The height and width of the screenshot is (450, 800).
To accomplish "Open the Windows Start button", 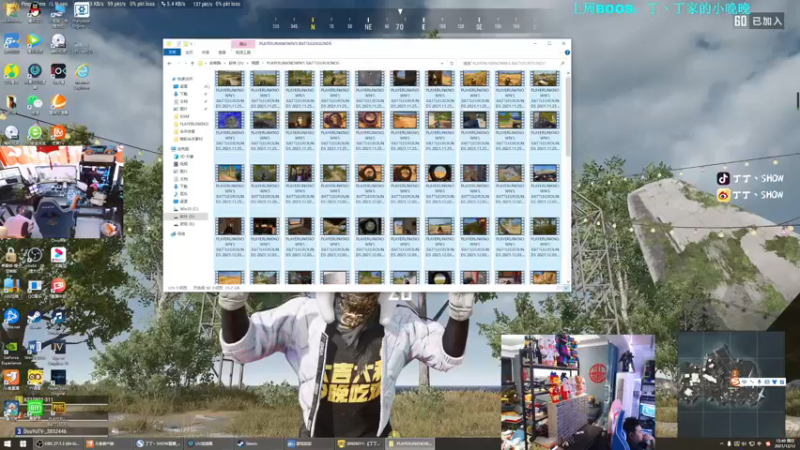I will (7, 444).
